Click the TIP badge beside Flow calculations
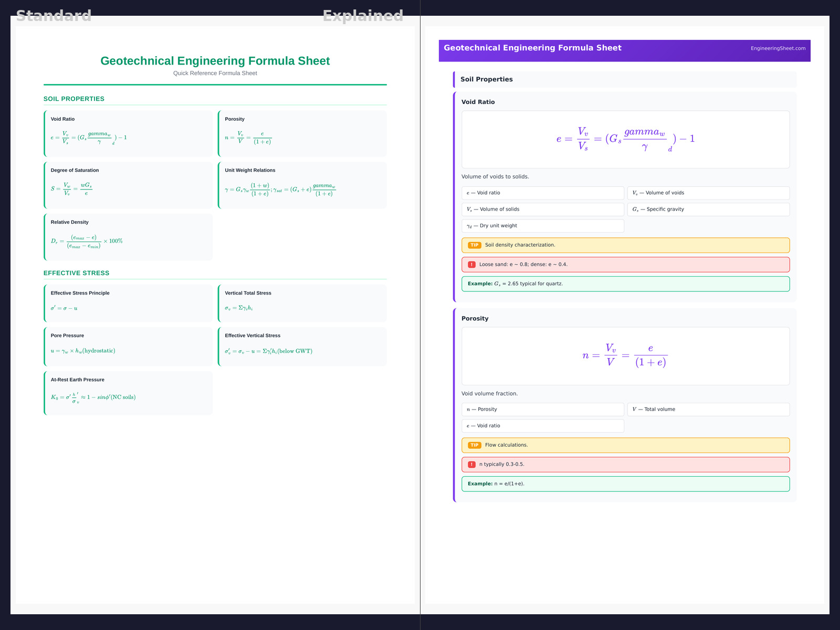840x630 pixels. 474,445
